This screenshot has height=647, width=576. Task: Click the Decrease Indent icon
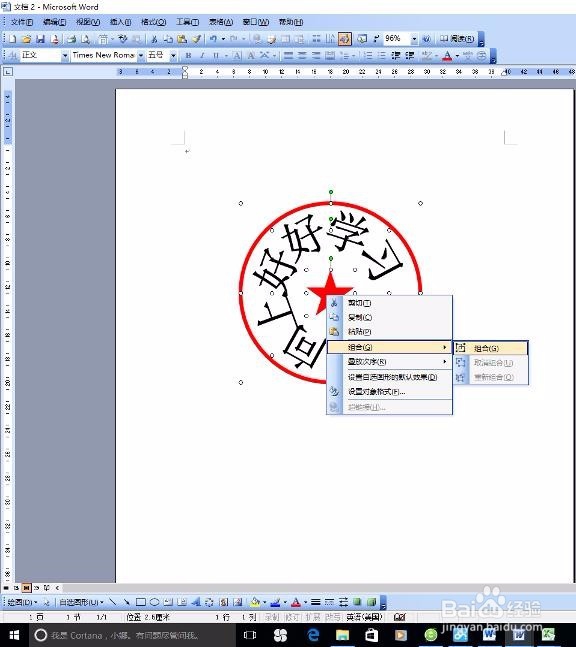click(396, 55)
